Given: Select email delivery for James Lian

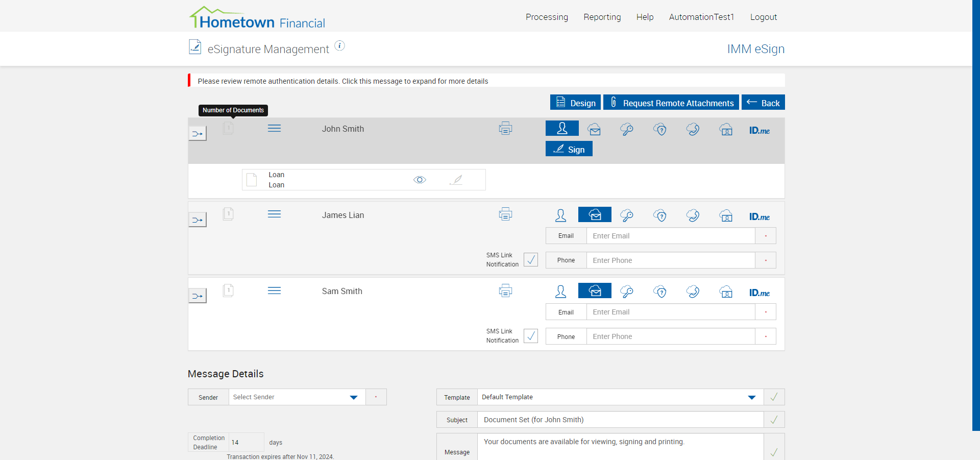Looking at the screenshot, I should (595, 214).
